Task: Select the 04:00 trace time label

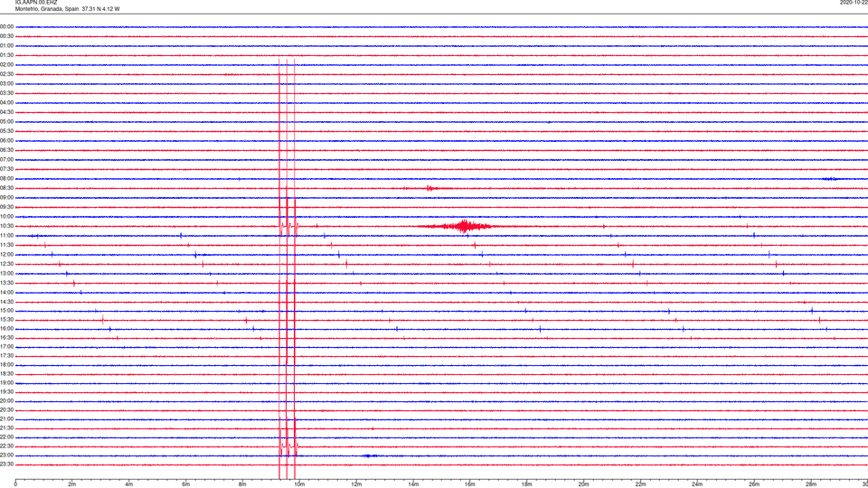Action: [x=6, y=102]
